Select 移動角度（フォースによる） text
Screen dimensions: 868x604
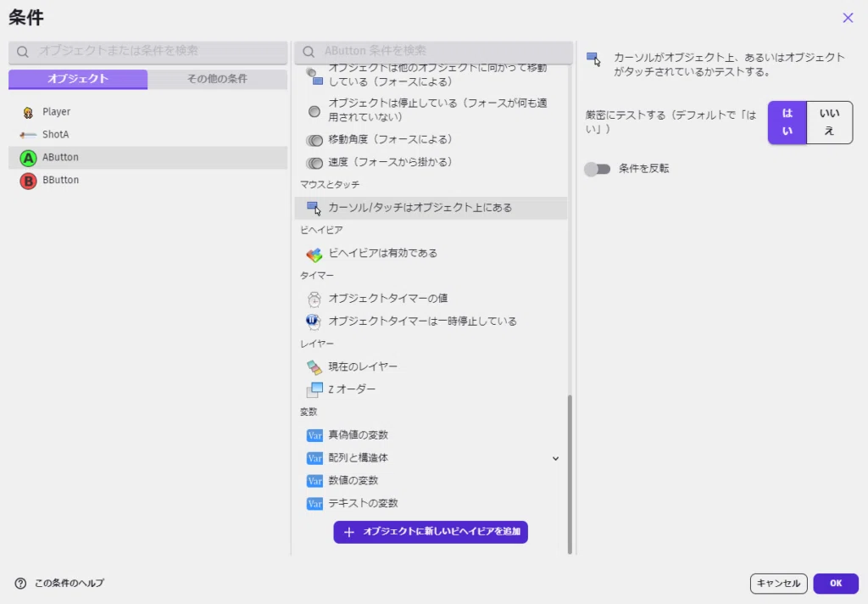pos(392,140)
